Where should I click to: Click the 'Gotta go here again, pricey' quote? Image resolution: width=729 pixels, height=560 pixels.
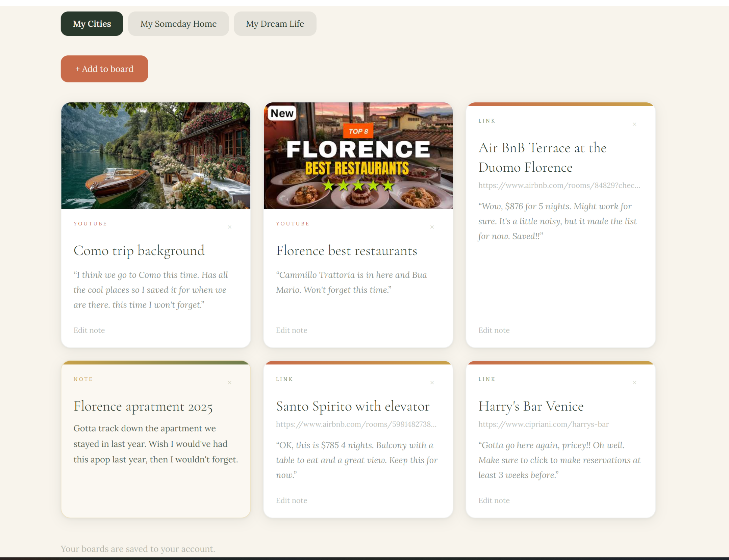tap(559, 460)
